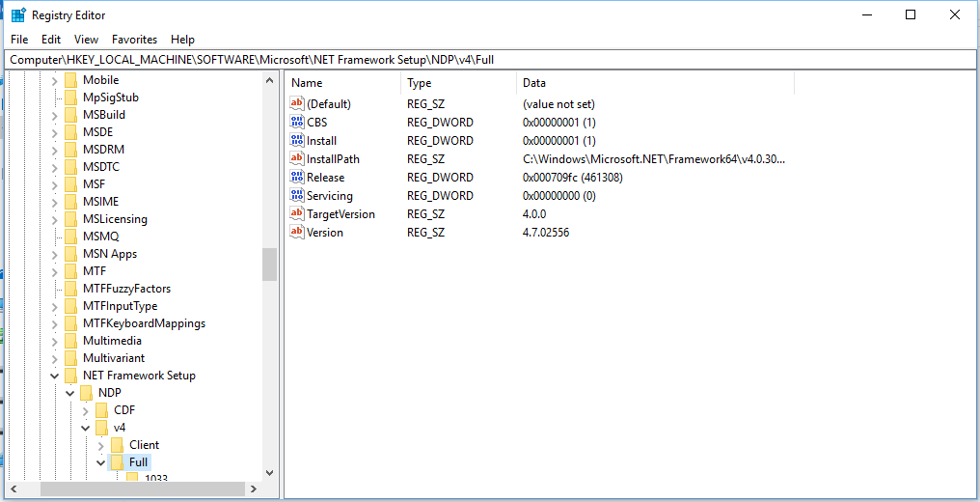Expand the Mobile key

click(54, 80)
